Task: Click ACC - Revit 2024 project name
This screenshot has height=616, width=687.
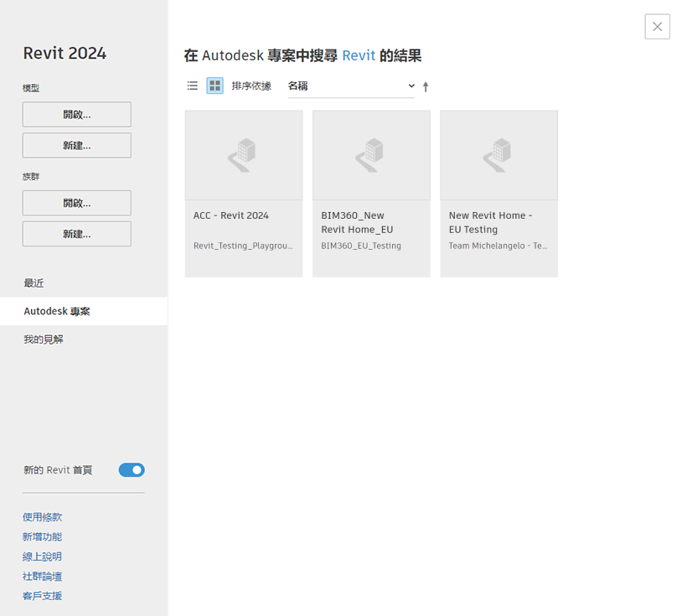Action: click(231, 215)
